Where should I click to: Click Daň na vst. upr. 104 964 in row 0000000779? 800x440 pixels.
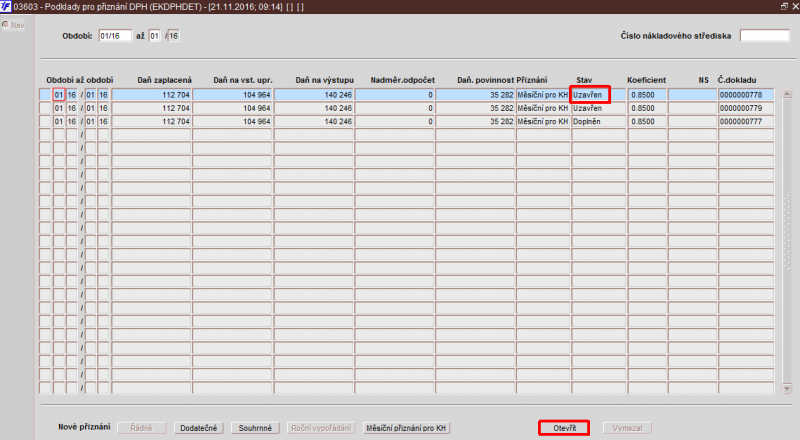tap(232, 108)
